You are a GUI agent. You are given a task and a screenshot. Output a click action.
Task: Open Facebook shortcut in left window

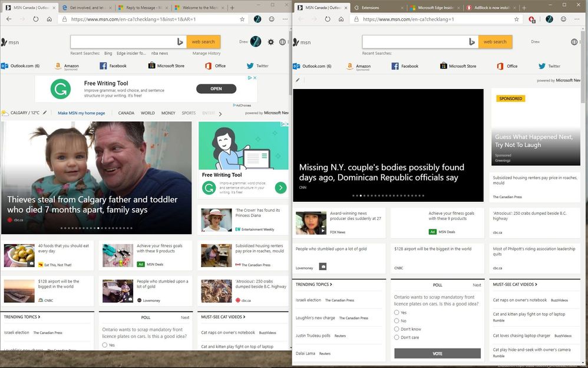point(113,65)
